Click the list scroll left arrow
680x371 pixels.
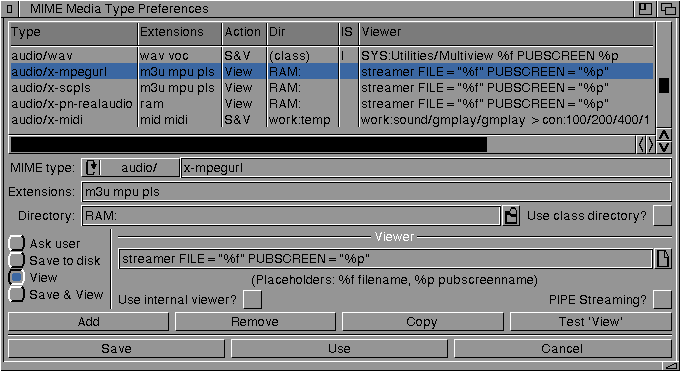(x=641, y=145)
